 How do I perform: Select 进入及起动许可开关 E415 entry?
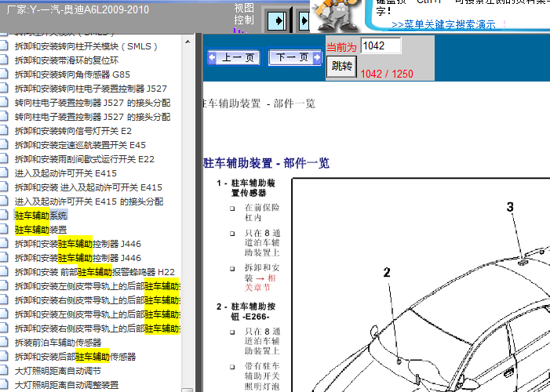[x=66, y=173]
